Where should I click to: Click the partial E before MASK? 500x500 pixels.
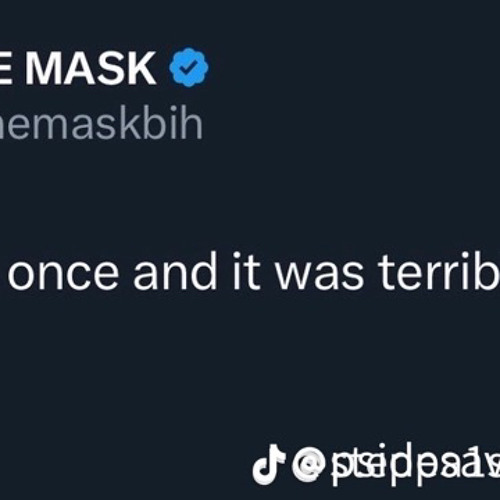coord(8,68)
